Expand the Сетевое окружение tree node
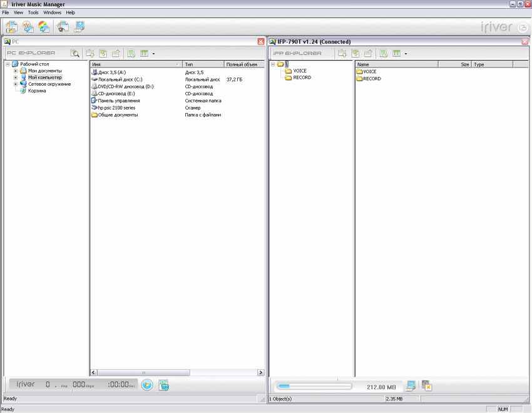The height and width of the screenshot is (413, 532). tap(15, 84)
